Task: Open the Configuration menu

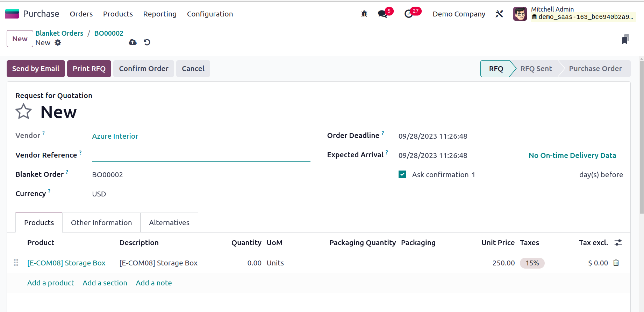Action: tap(210, 14)
